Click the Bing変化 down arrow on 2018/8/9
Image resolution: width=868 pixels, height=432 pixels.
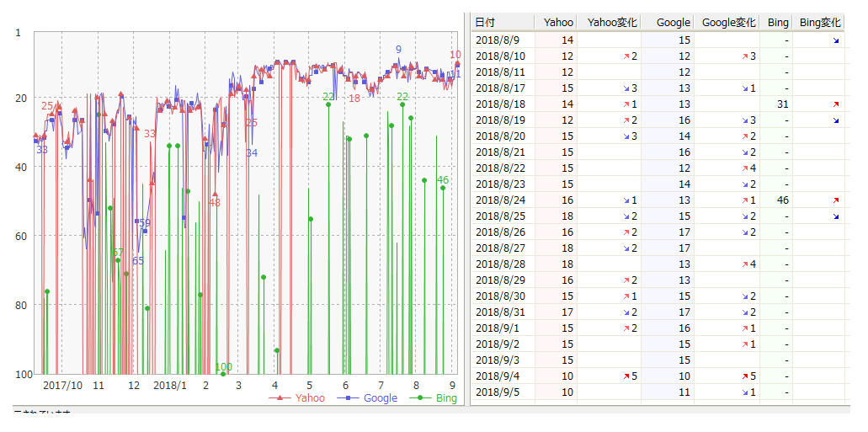tap(836, 40)
